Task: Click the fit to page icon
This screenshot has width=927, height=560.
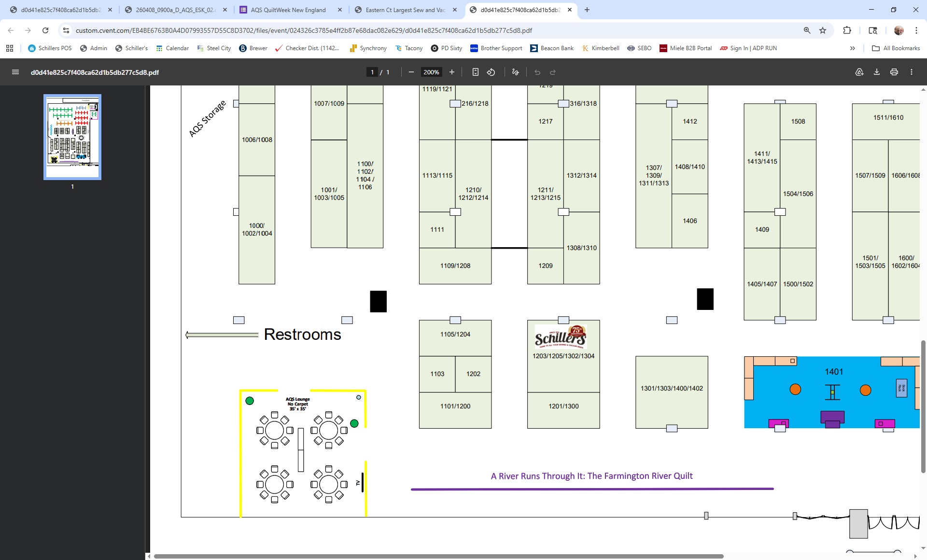Action: coord(475,72)
